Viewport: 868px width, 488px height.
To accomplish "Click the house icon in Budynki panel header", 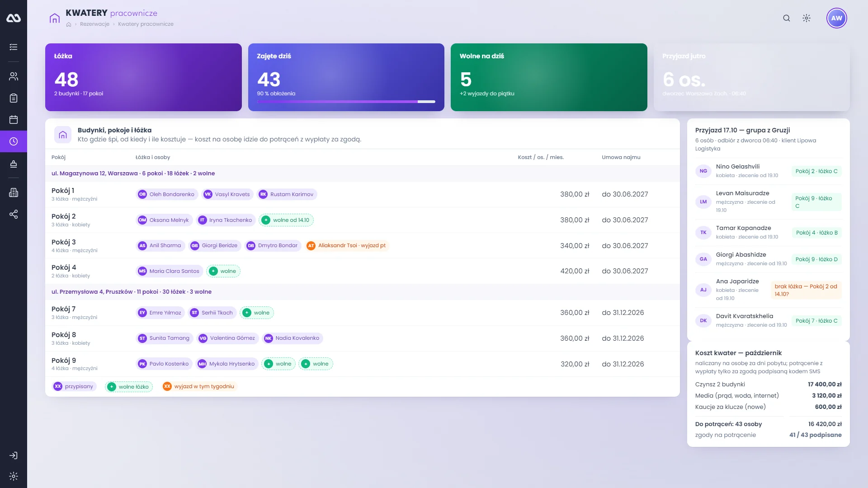I will tap(63, 135).
